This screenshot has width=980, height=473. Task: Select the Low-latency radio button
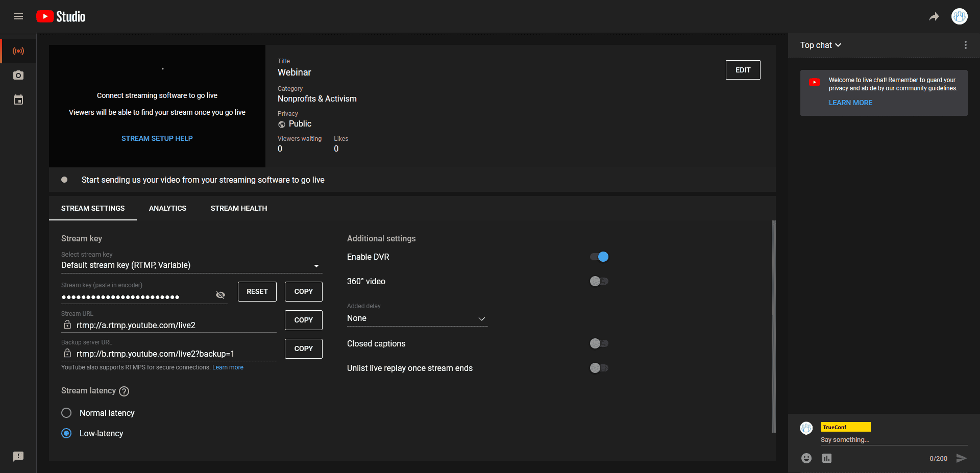(x=66, y=433)
